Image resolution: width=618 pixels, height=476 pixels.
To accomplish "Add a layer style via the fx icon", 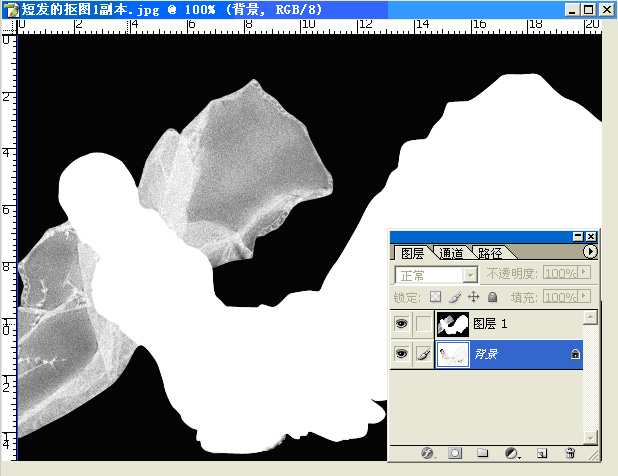I will pyautogui.click(x=428, y=453).
